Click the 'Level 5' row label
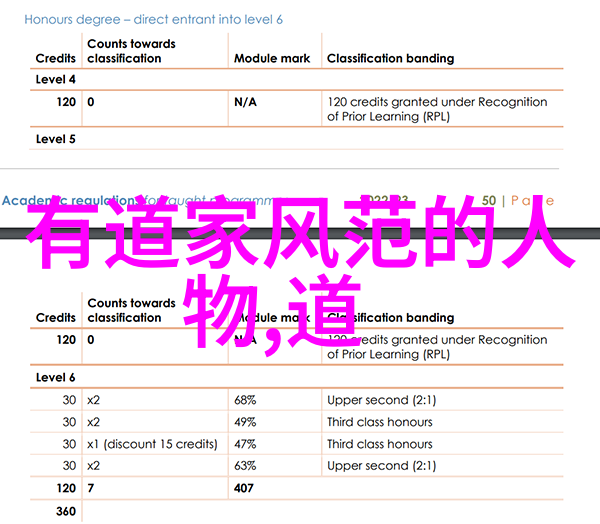 [56, 139]
